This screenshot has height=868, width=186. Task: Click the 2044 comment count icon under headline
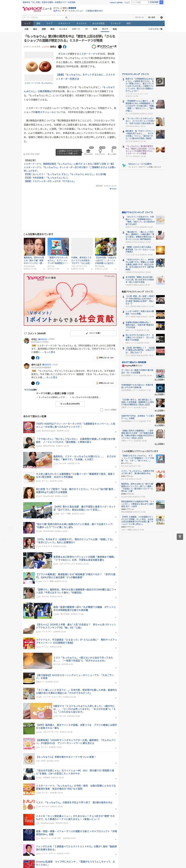pos(46,47)
